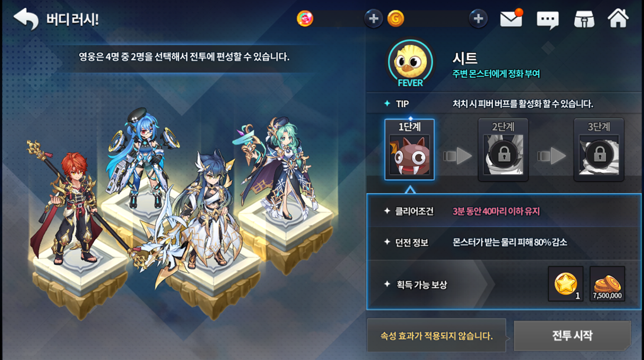
Task: Open the chat speech bubble icon
Action: (548, 19)
